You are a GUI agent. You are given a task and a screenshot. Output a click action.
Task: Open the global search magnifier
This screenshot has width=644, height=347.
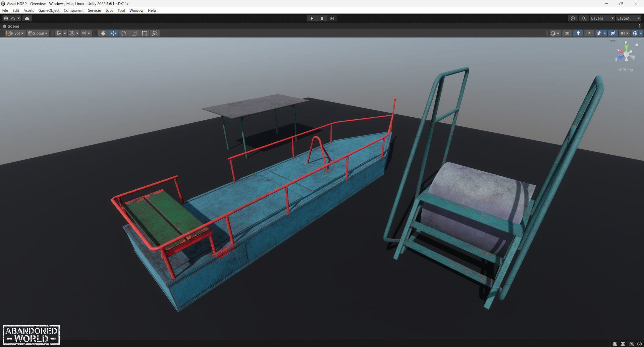click(584, 18)
